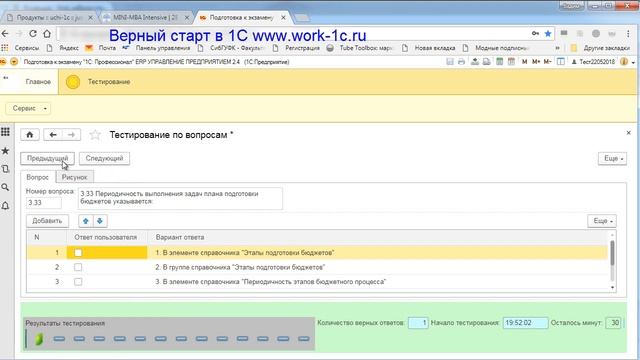640x360 pixels.
Task: Open the sections grid icon in sidebar
Action: click(5, 132)
